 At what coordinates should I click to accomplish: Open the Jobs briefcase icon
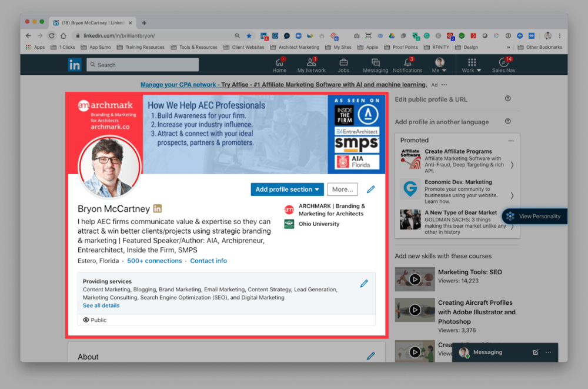[x=343, y=65]
